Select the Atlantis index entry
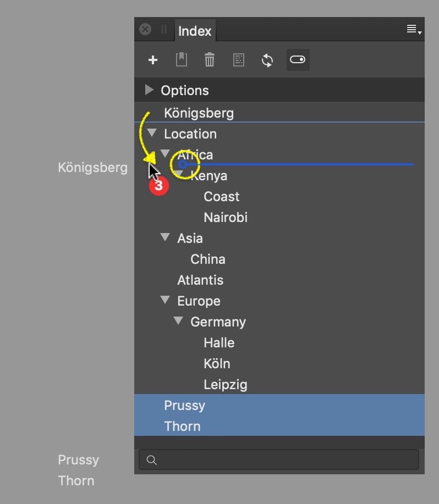The width and height of the screenshot is (439, 504). pos(200,280)
